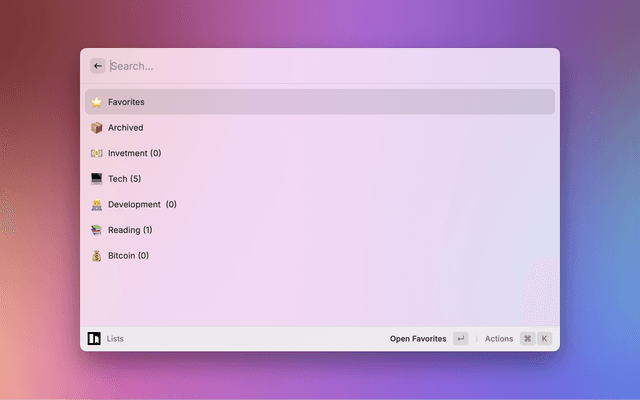Select the Bitcoin (0) list
The height and width of the screenshot is (400, 640).
pyautogui.click(x=128, y=256)
